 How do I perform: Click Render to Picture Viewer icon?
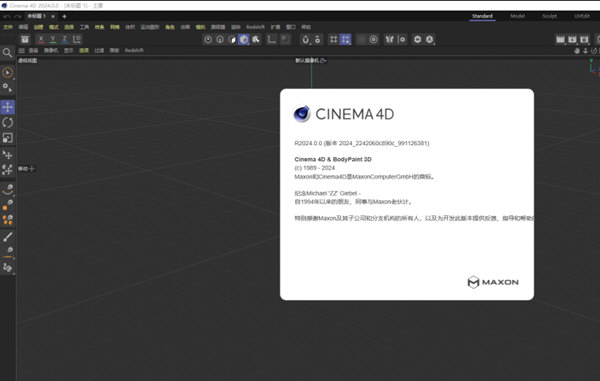coord(572,39)
